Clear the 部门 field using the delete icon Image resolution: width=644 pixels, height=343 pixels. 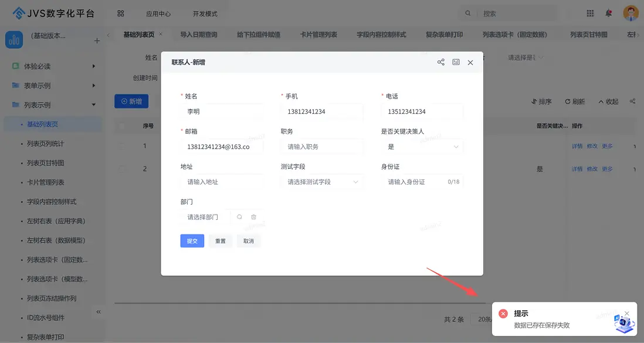(253, 217)
